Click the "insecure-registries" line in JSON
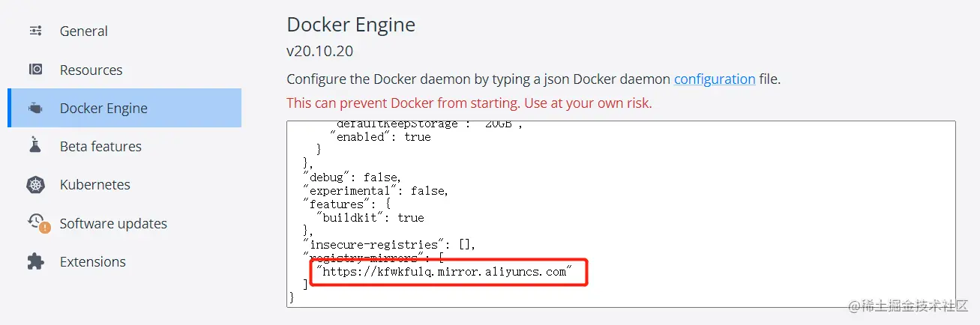Screen dimensions: 980x325 [x=389, y=245]
